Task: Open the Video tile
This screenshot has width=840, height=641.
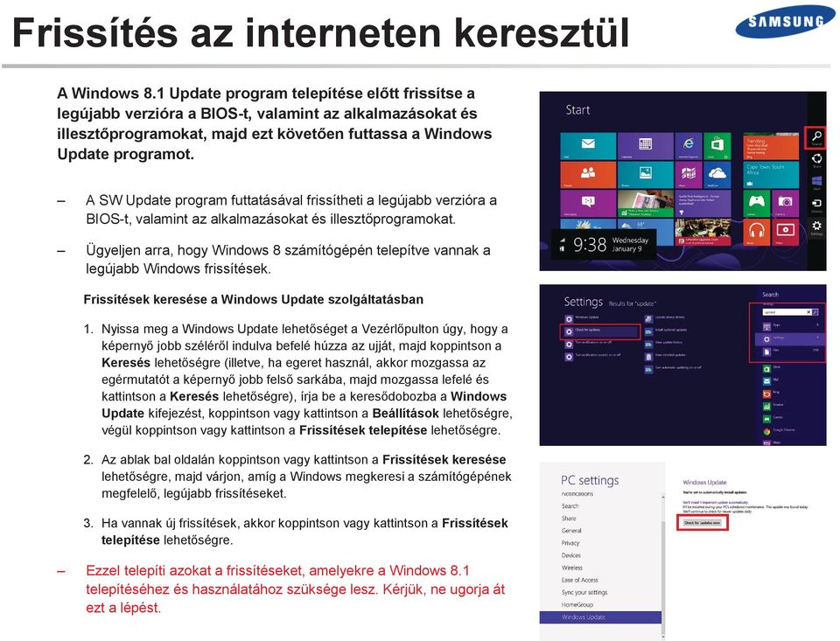Action: [x=786, y=233]
